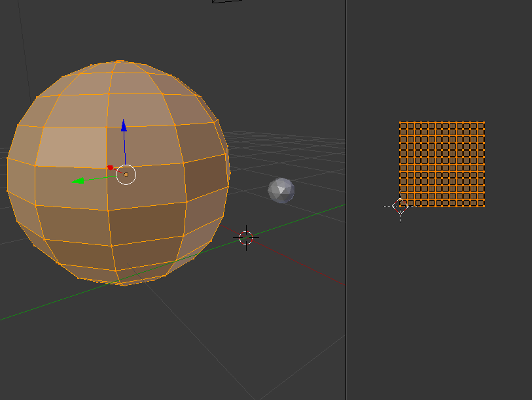Image resolution: width=532 pixels, height=400 pixels.
Task: Click the border between the two editors
Action: tap(345, 196)
